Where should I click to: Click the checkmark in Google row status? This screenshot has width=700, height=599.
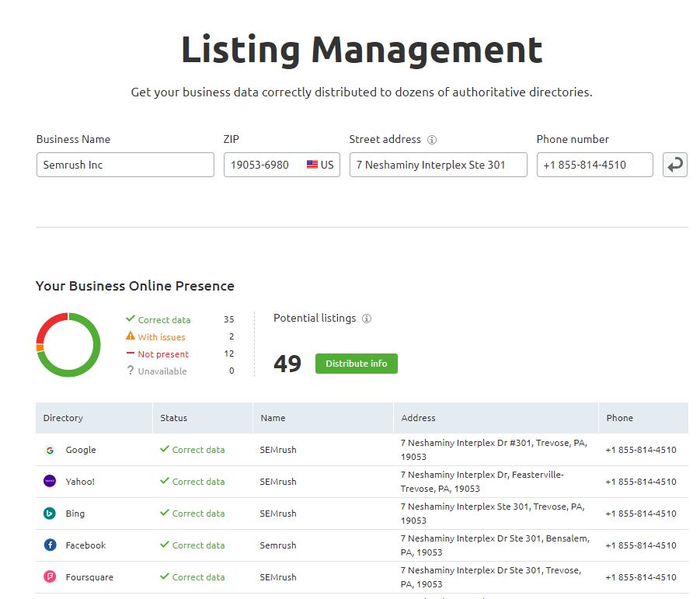pyautogui.click(x=165, y=449)
